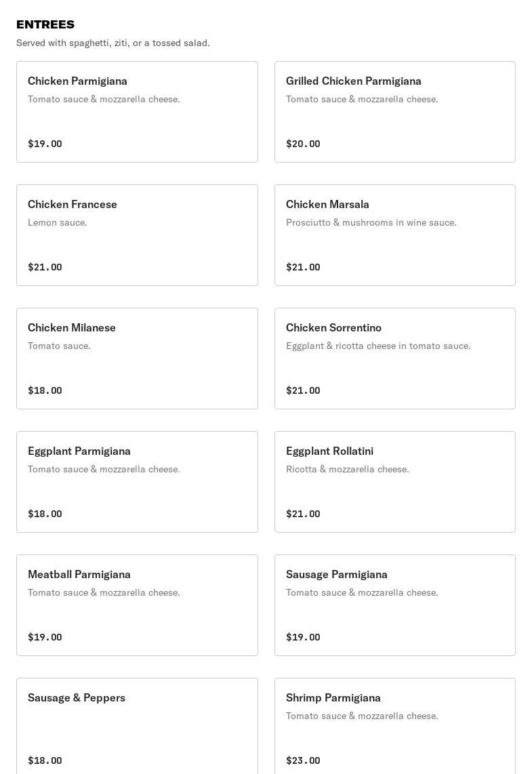Image resolution: width=532 pixels, height=774 pixels.
Task: Click the Sausage Parmigiana card
Action: [394, 605]
